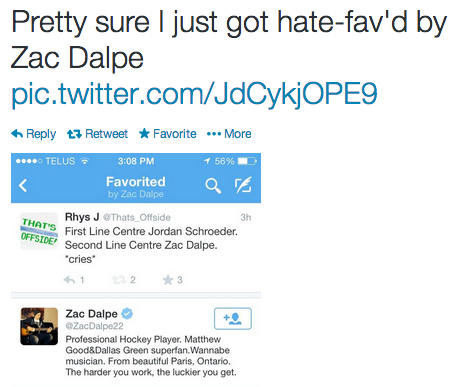
Task: Open Zac Dalpe's guitar profile photo
Action: click(39, 326)
